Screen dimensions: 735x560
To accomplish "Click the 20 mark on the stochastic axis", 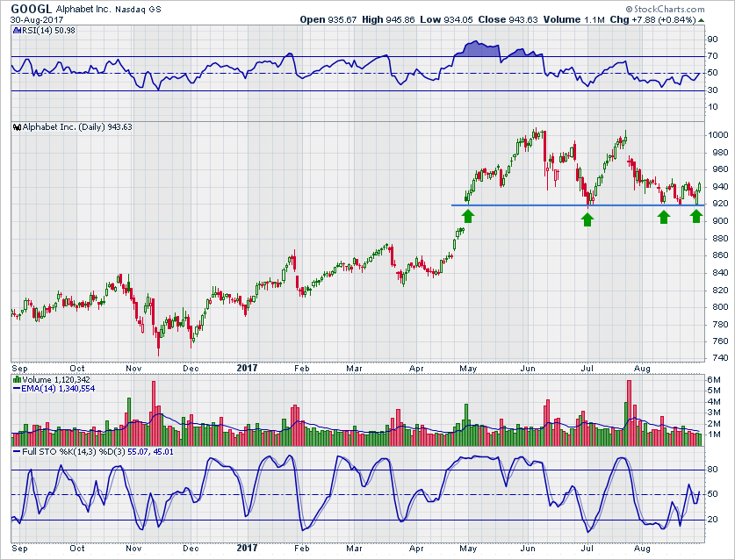I will [712, 520].
